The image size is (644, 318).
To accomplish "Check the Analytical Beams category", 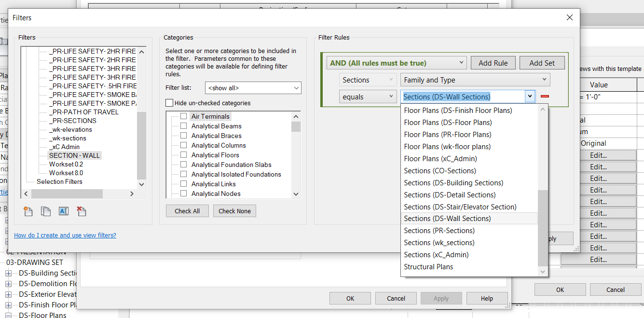I will [x=182, y=125].
